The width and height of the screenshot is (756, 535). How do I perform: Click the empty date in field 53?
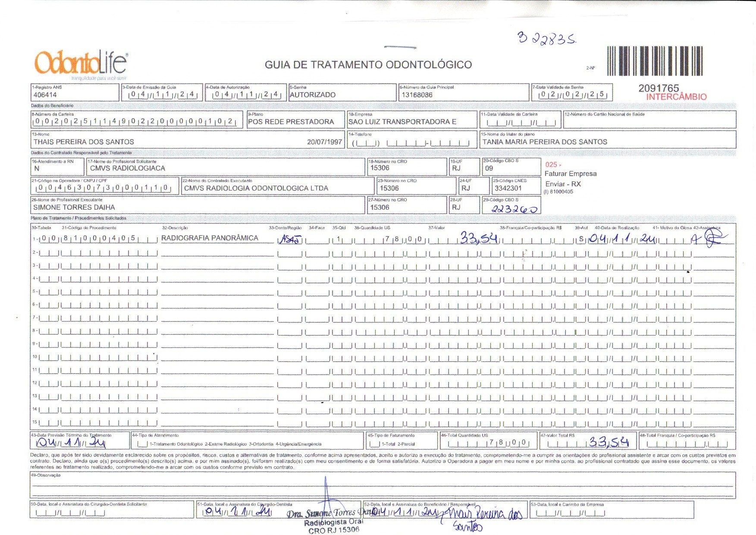coord(570,513)
